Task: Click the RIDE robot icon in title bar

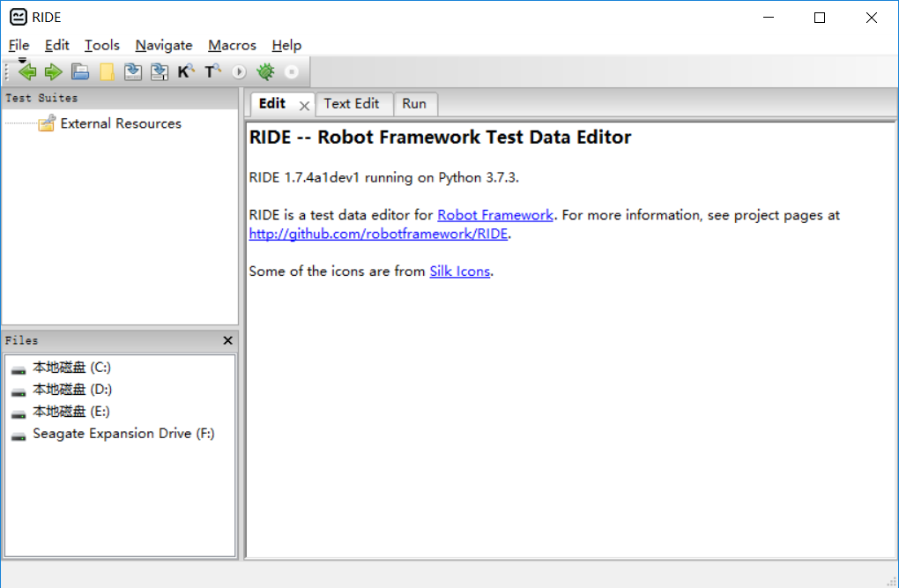Action: pos(19,18)
